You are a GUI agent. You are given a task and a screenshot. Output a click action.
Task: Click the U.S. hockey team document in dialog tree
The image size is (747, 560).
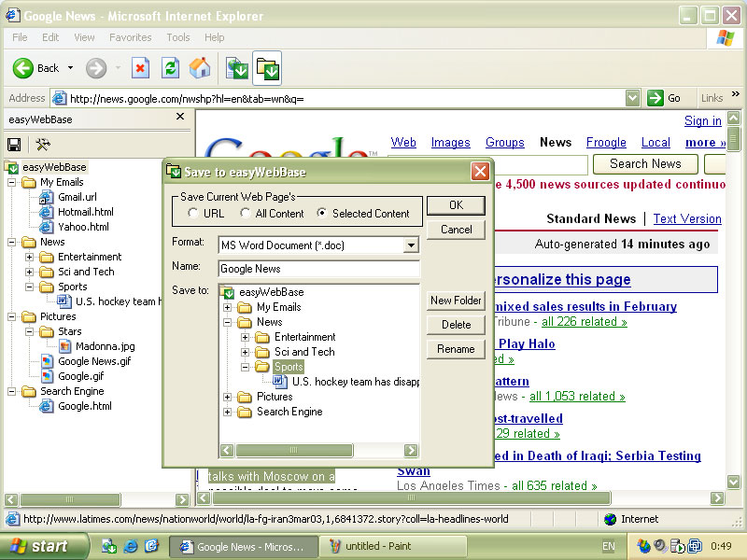click(355, 382)
